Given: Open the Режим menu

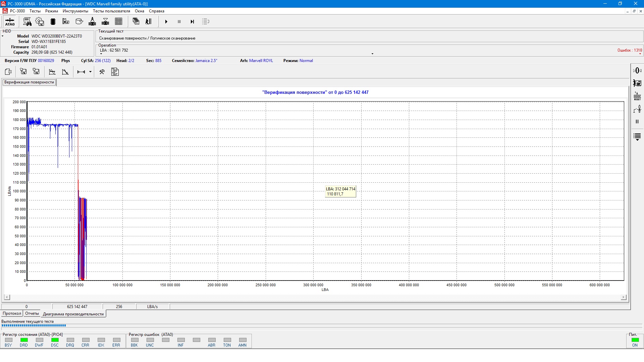Looking at the screenshot, I should (52, 11).
